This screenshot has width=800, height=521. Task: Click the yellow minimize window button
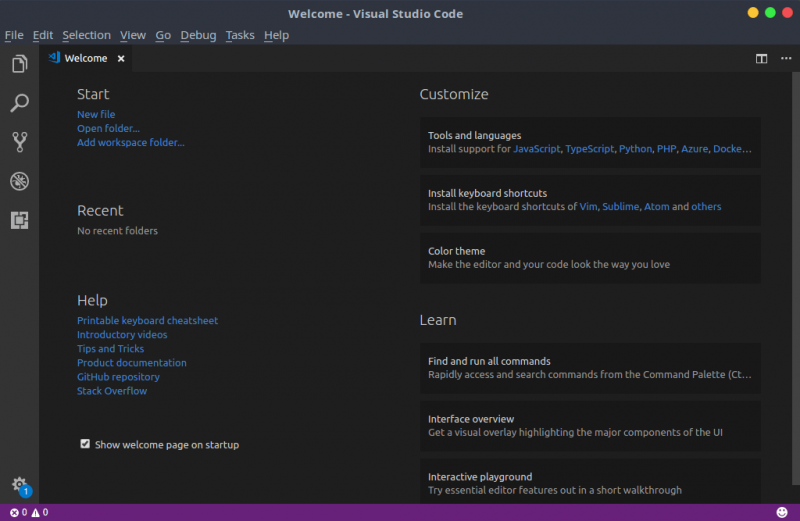click(753, 13)
